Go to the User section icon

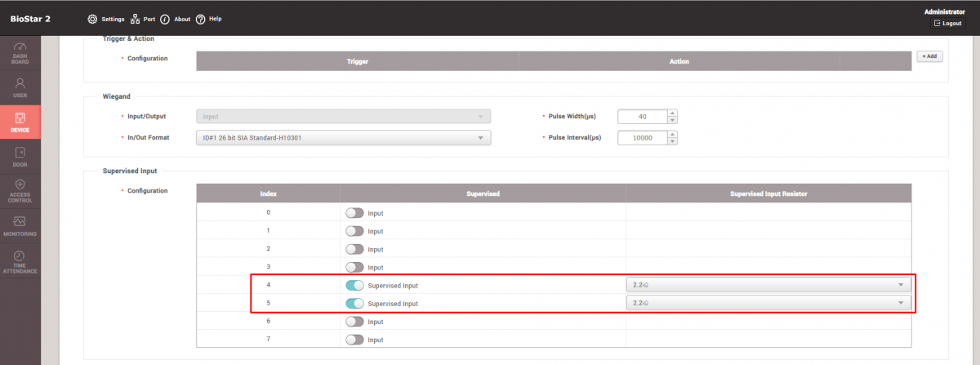(20, 87)
